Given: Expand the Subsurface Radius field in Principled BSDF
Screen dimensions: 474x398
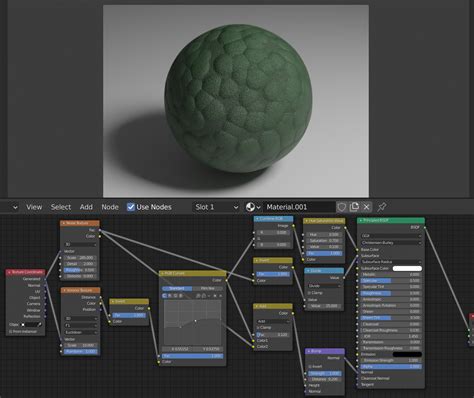Looking at the screenshot, I should pos(391,262).
